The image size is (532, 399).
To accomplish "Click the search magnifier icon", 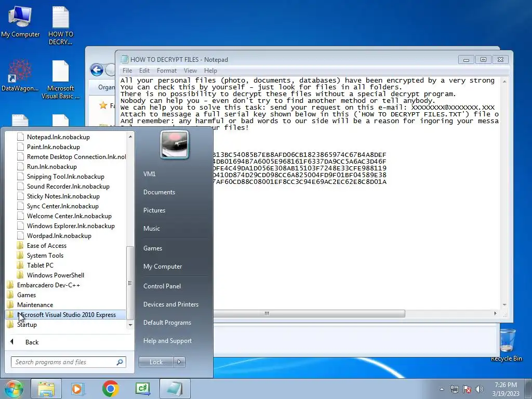I will click(120, 362).
